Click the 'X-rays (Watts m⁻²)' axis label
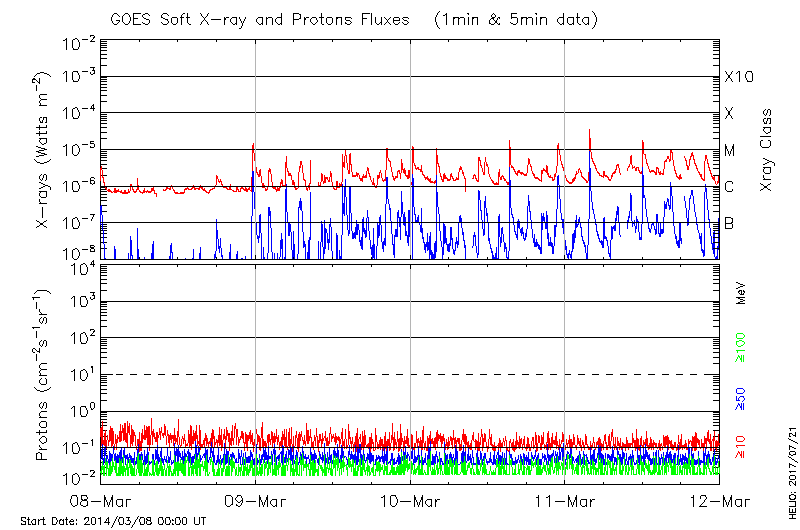The width and height of the screenshot is (800, 530). [44, 150]
